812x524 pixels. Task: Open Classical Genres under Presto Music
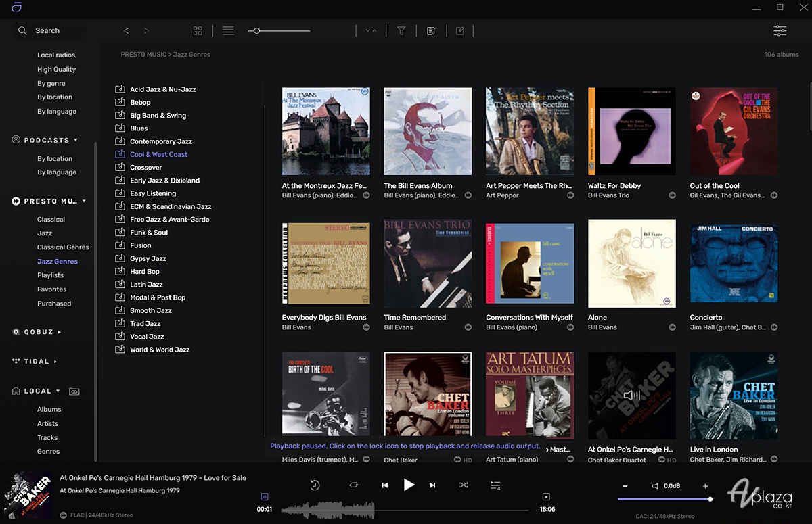click(x=63, y=247)
